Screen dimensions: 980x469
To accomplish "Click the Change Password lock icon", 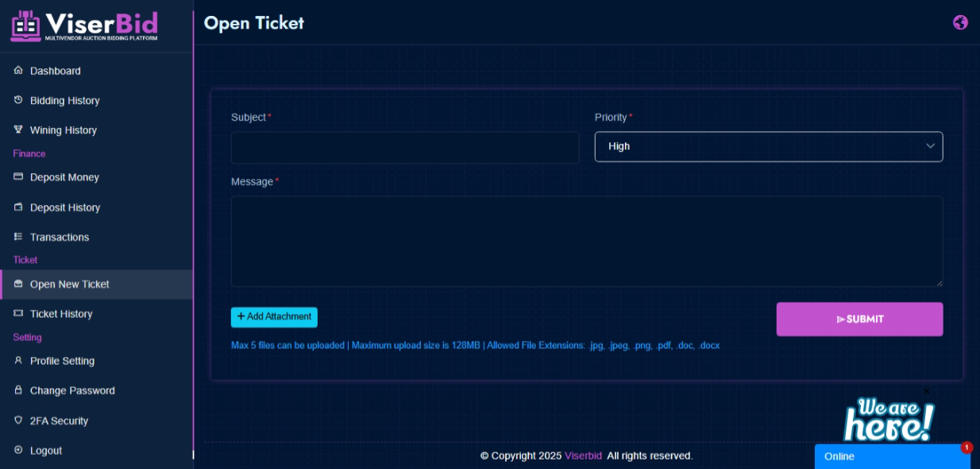I will click(x=18, y=390).
